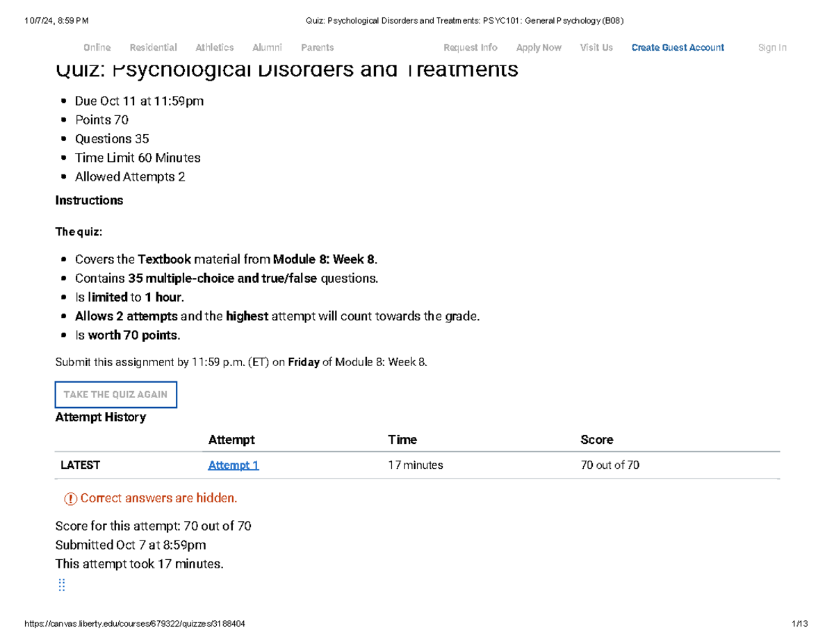This screenshot has width=834, height=644.
Task: Click the Attempt column header
Action: click(231, 440)
